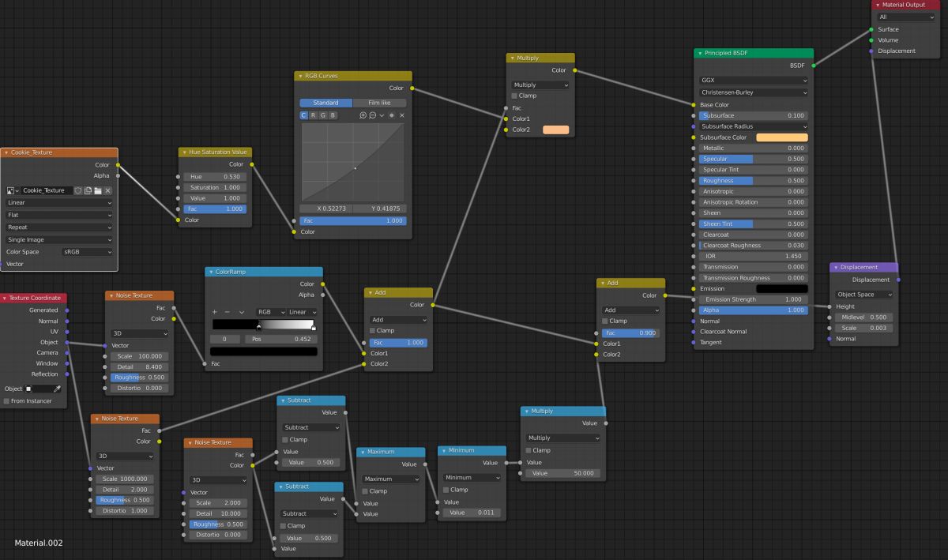Click the Color2 peach swatch in Multiply node
This screenshot has height=560, width=948.
[x=556, y=130]
